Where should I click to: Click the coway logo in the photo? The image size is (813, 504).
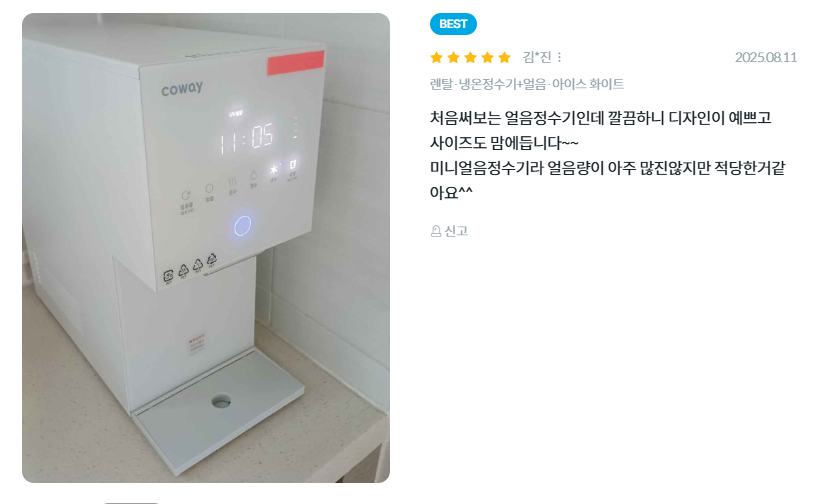click(182, 89)
